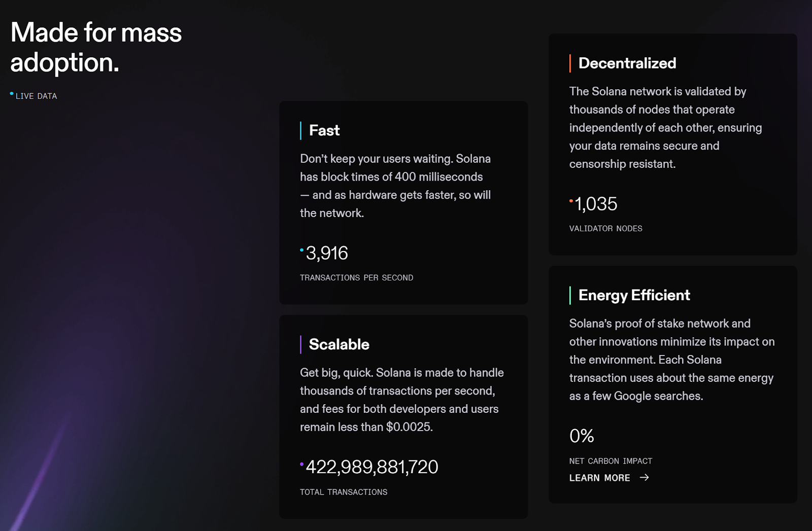Click the 0% net carbon impact value
Viewport: 812px width, 531px height.
582,436
